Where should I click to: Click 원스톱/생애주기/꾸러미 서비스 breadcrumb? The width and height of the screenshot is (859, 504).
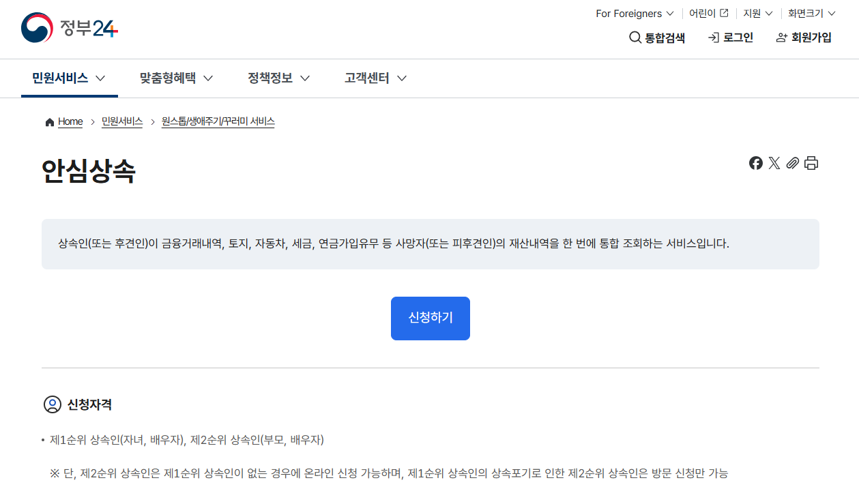(218, 121)
